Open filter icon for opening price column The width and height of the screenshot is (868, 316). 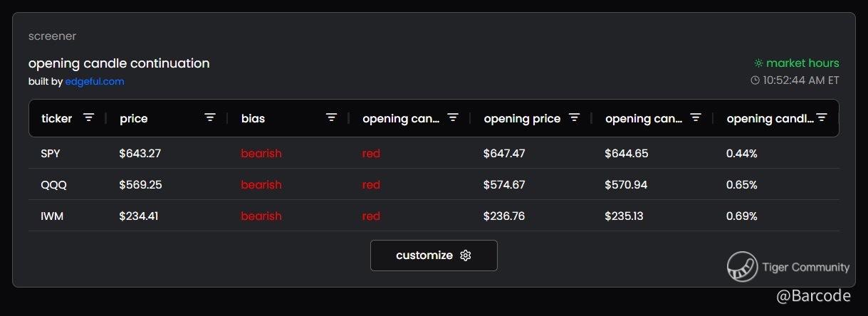click(x=574, y=118)
